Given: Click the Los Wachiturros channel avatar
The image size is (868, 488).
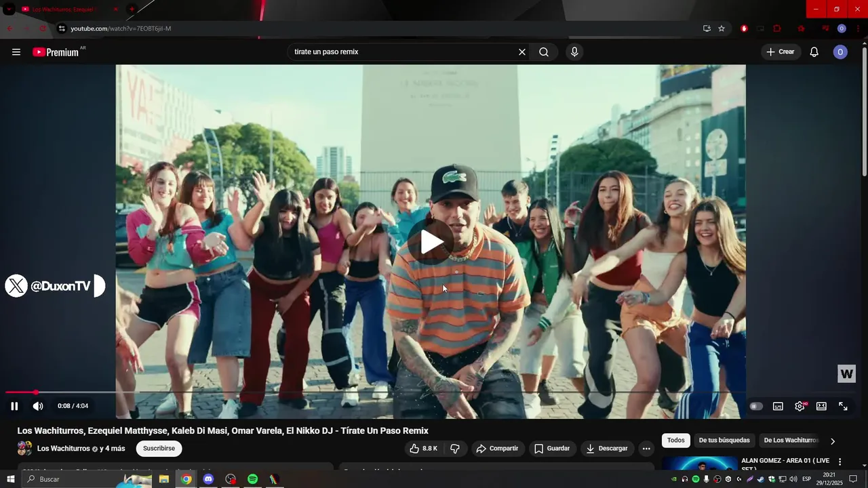Looking at the screenshot, I should point(24,449).
